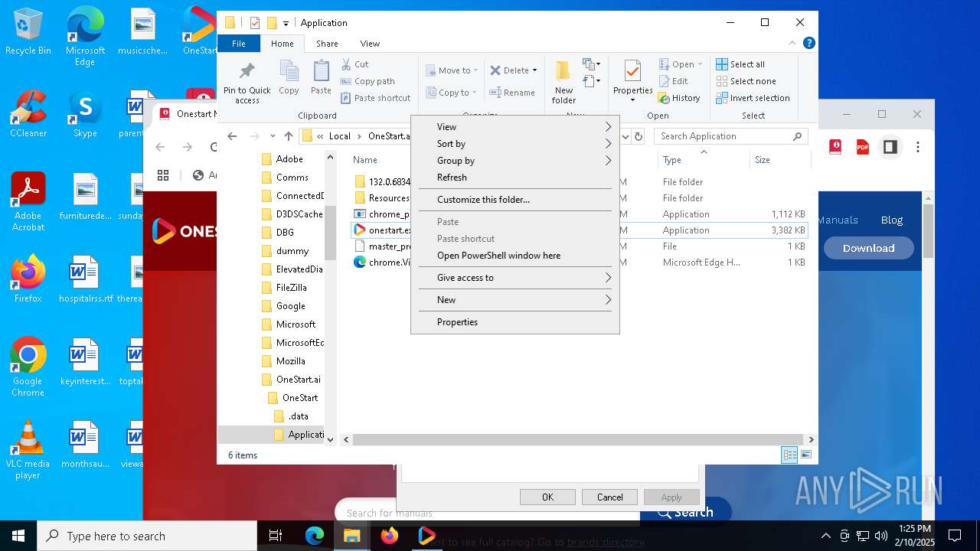The image size is (980, 551).
Task: Open CCleaner desktop icon
Action: point(28,114)
